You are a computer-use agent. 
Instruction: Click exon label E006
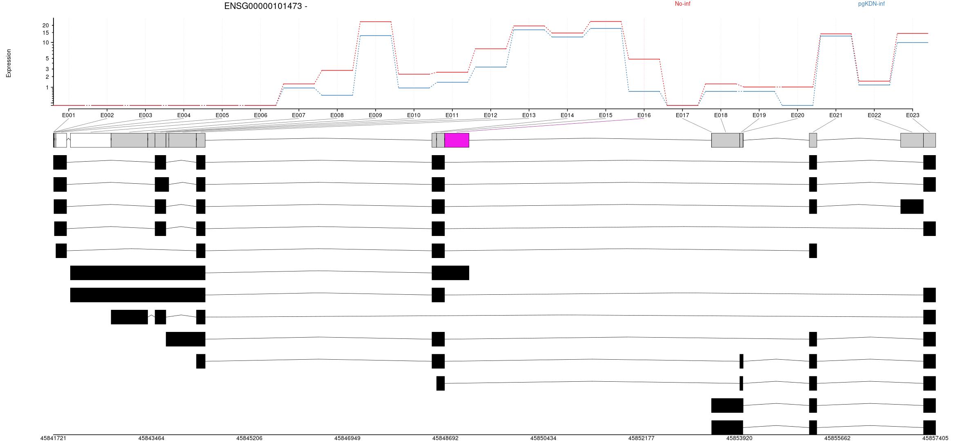pyautogui.click(x=261, y=115)
